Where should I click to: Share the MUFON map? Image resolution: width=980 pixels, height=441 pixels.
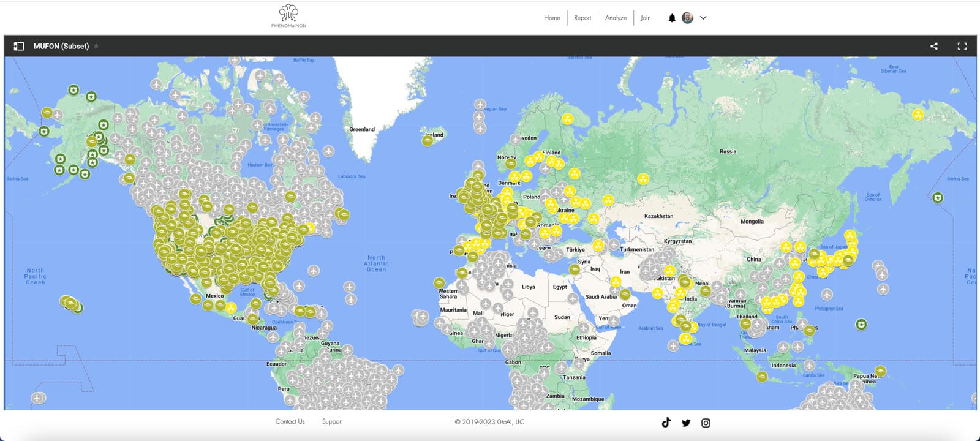(x=934, y=46)
